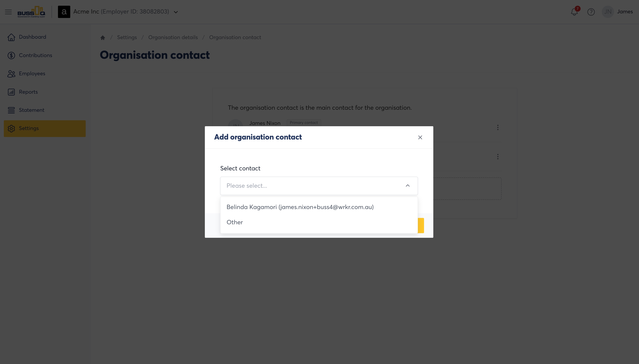Click the JN user avatar
639x364 pixels.
608,12
